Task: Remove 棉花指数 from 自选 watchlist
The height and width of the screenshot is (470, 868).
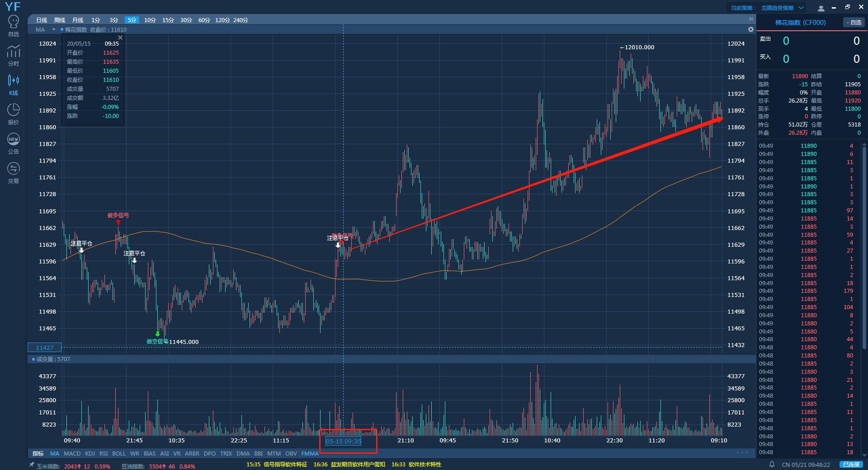Action: click(854, 23)
